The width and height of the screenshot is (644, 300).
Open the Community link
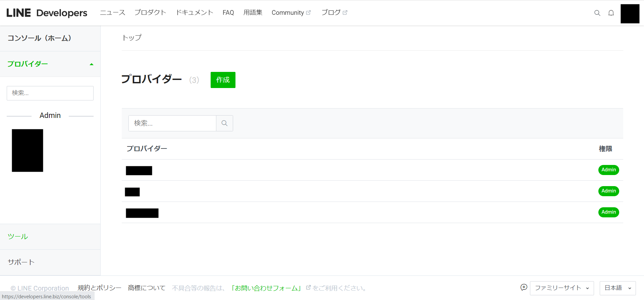coord(288,12)
